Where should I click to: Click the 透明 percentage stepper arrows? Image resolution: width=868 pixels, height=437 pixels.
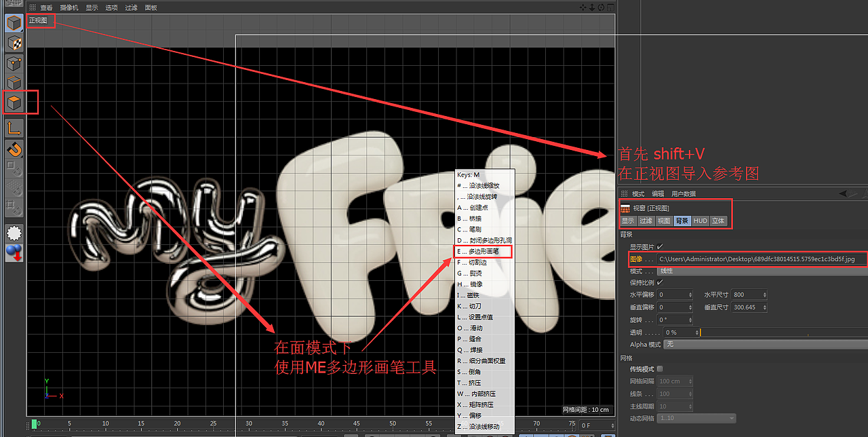696,332
